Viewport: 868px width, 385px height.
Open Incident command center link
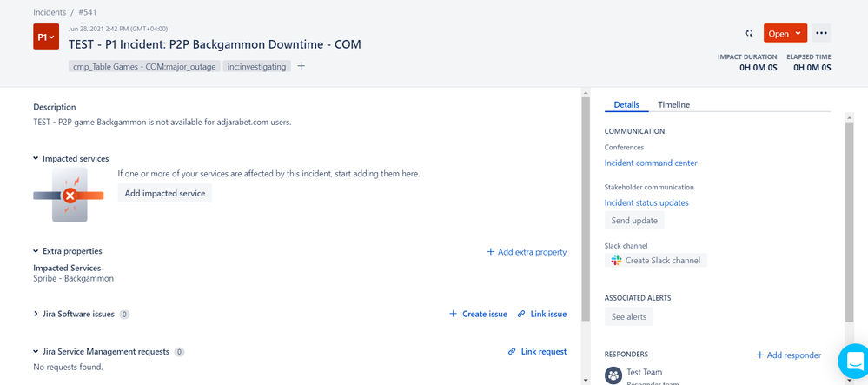pyautogui.click(x=651, y=163)
